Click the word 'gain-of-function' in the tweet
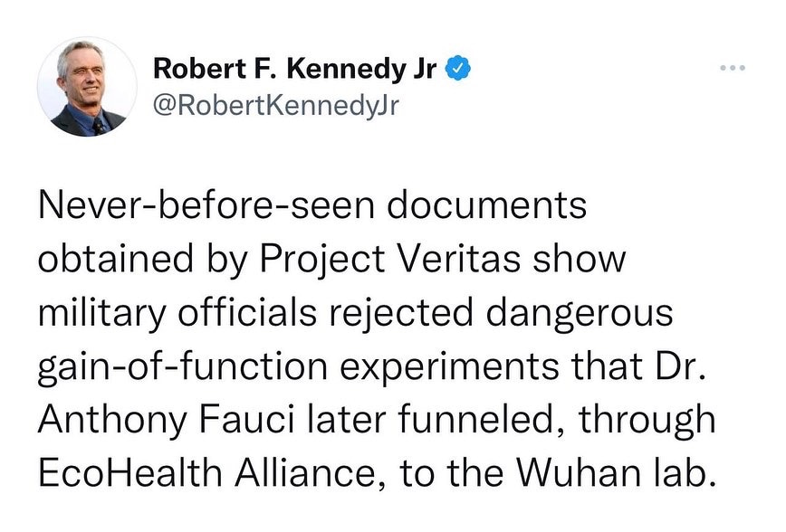The height and width of the screenshot is (532, 786). tap(183, 366)
